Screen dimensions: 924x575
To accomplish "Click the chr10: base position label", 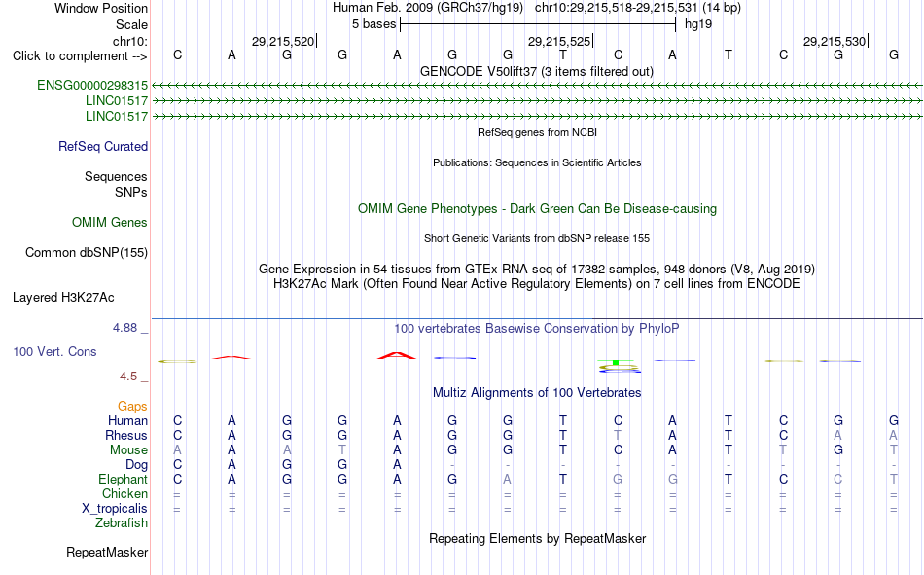I will coord(129,41).
